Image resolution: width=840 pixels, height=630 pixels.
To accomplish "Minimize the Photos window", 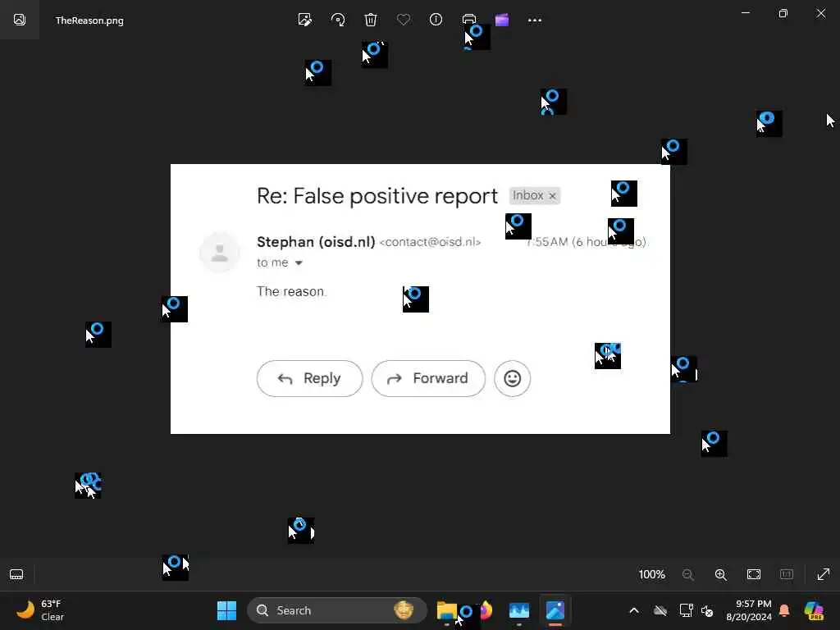I will (745, 13).
